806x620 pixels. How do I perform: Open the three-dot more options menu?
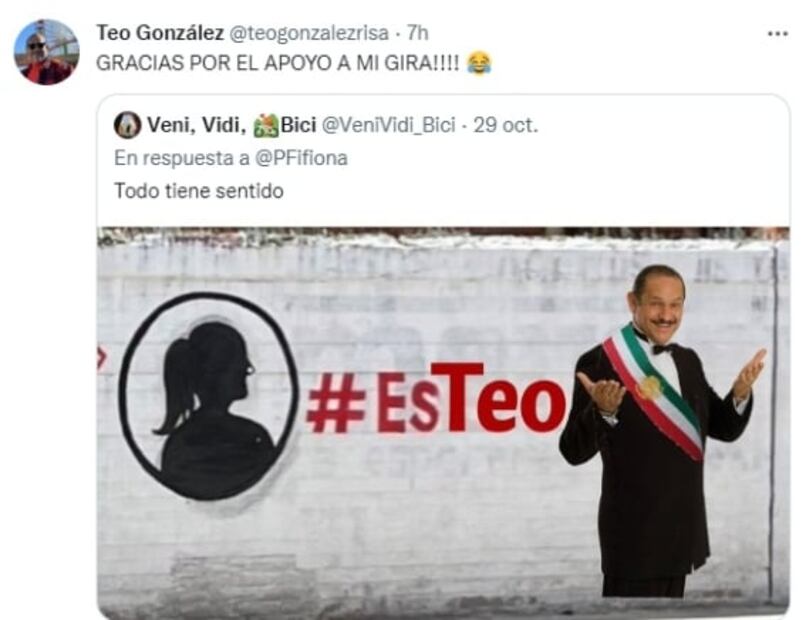tap(778, 34)
